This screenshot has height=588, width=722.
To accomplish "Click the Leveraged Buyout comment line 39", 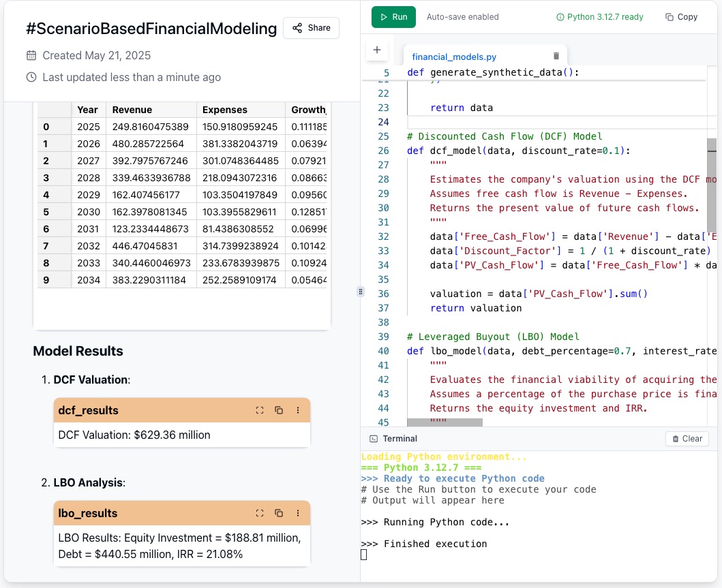I will (x=493, y=337).
